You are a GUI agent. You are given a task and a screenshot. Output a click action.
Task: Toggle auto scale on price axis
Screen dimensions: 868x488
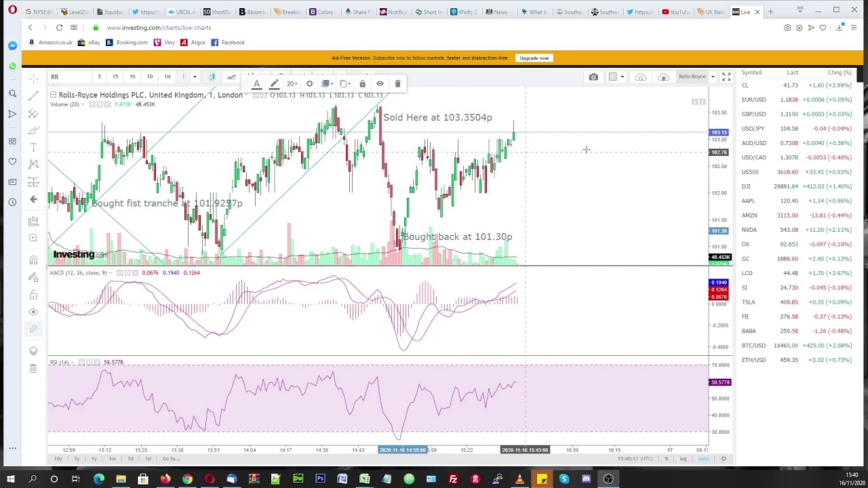pos(703,459)
